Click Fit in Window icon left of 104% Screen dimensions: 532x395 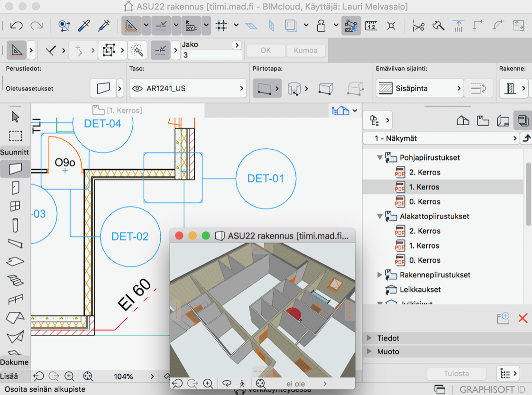(x=88, y=376)
